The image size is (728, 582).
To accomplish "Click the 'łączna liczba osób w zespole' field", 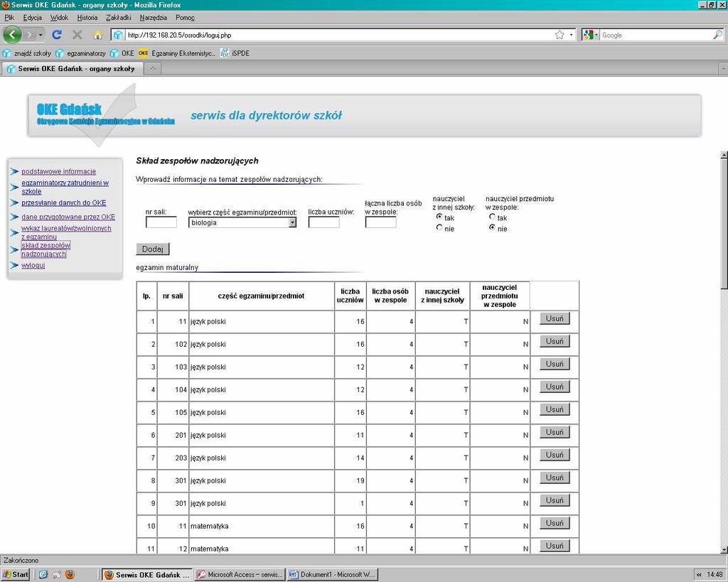I will click(381, 222).
